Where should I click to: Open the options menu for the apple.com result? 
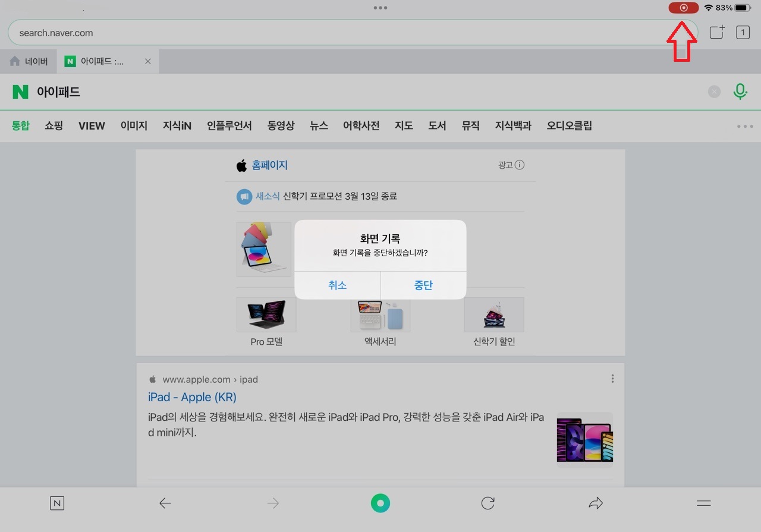tap(612, 379)
